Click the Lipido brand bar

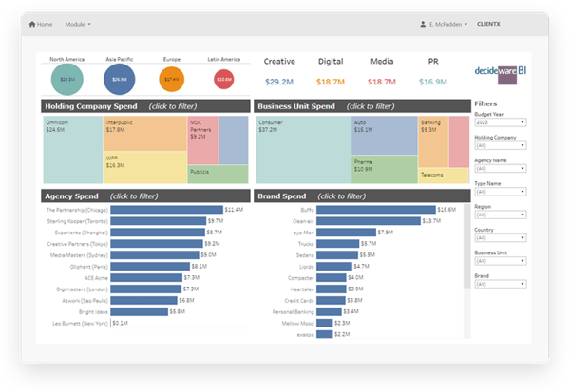coord(334,267)
